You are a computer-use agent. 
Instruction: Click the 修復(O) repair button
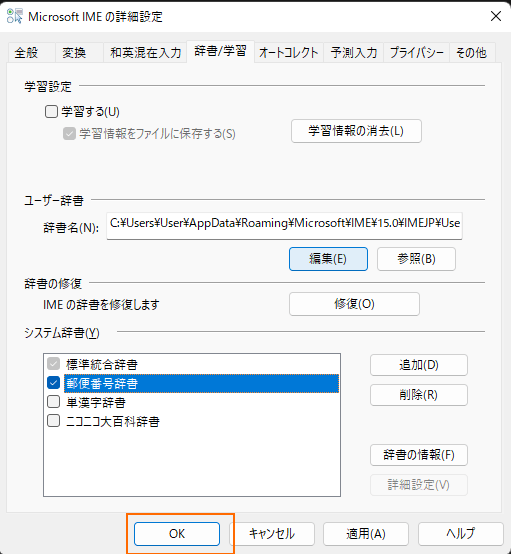coord(354,304)
